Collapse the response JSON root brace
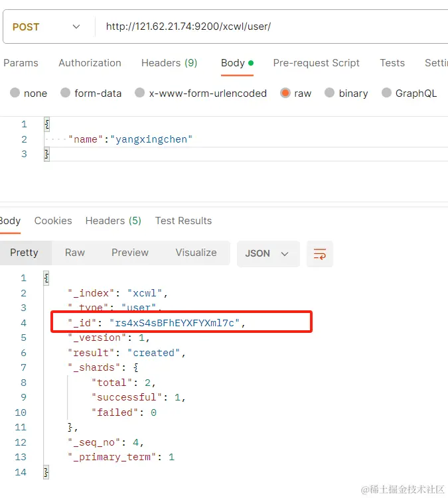 pyautogui.click(x=46, y=279)
